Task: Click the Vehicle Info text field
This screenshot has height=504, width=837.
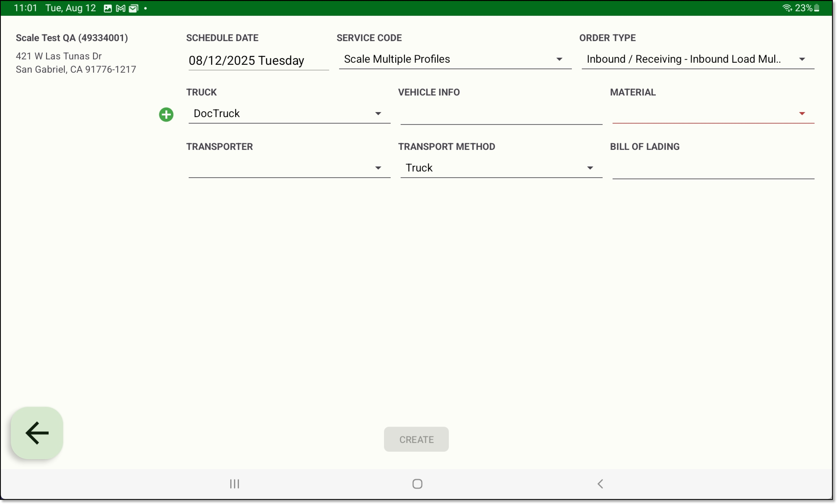Action: coord(501,115)
